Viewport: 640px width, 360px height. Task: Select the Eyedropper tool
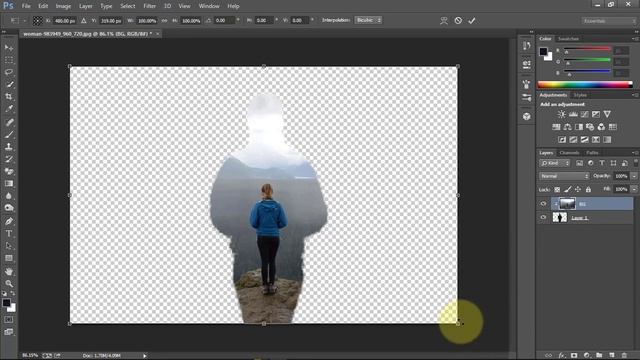9,109
